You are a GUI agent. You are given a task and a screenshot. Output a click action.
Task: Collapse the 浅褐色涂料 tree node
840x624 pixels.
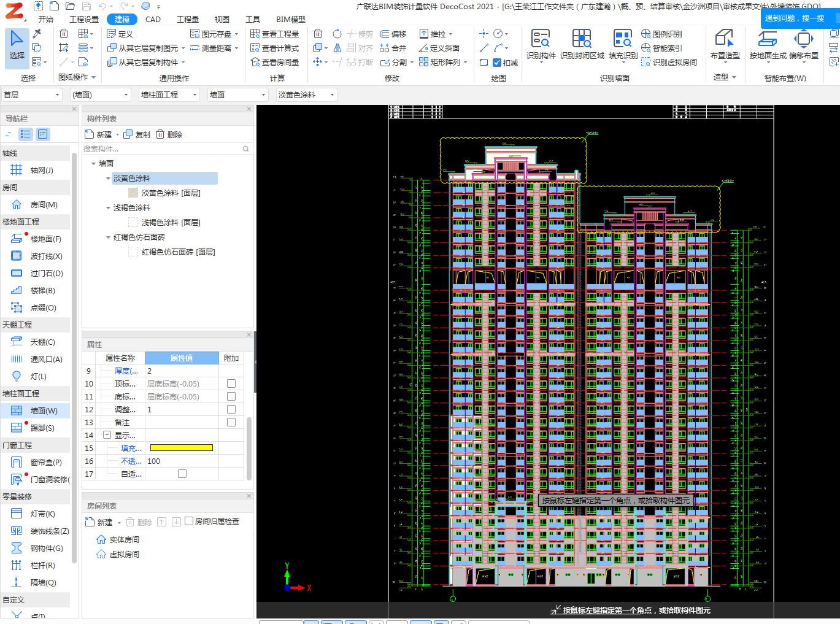(x=108, y=208)
